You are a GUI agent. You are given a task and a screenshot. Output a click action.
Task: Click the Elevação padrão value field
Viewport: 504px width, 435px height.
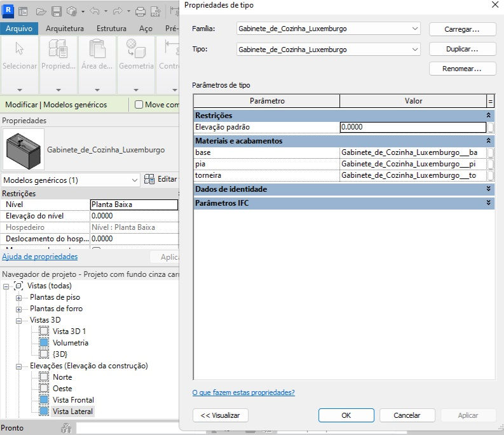pos(412,127)
